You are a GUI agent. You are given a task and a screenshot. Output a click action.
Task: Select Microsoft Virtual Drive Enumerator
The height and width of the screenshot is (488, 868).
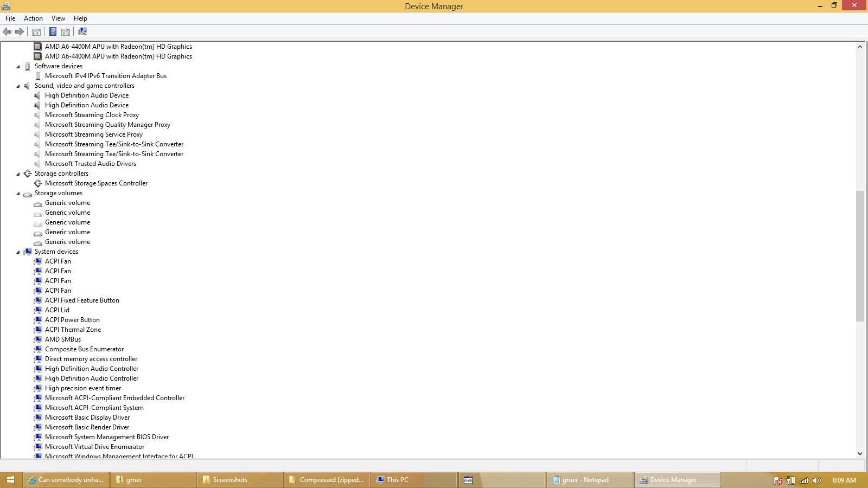point(94,447)
